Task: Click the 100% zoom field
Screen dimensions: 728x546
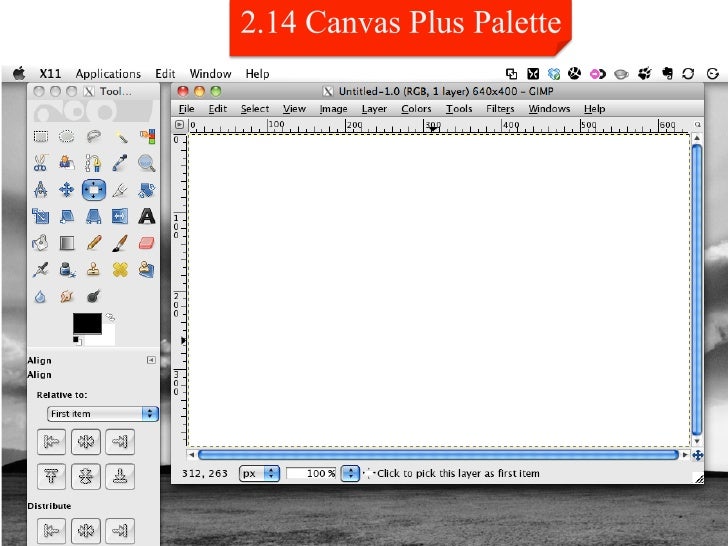Action: coord(311,473)
